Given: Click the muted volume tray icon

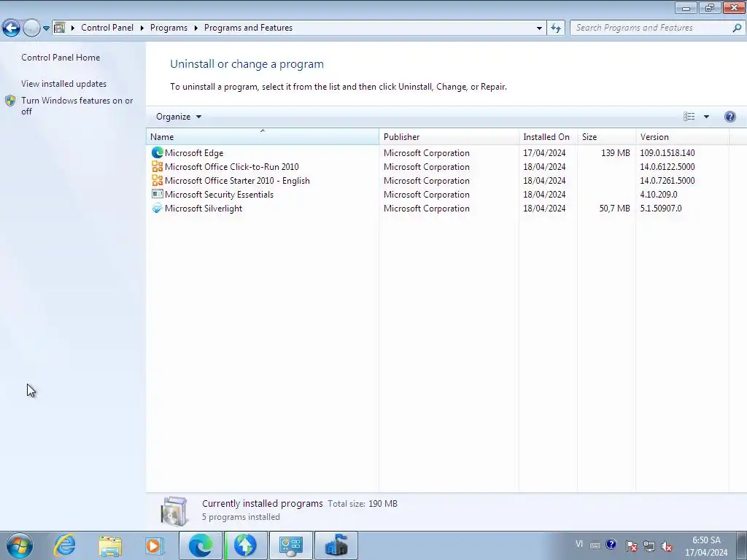Looking at the screenshot, I should [x=667, y=546].
